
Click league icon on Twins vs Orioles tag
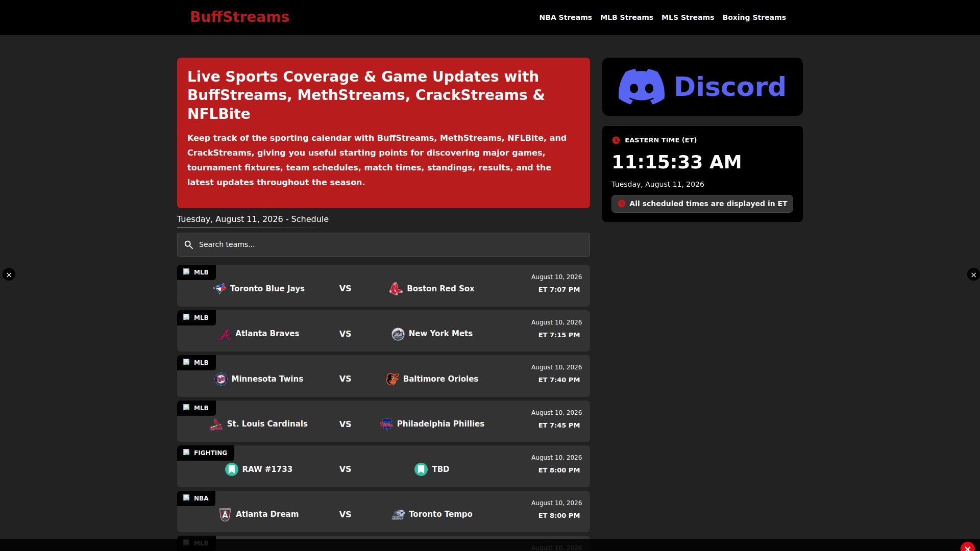[x=186, y=362]
